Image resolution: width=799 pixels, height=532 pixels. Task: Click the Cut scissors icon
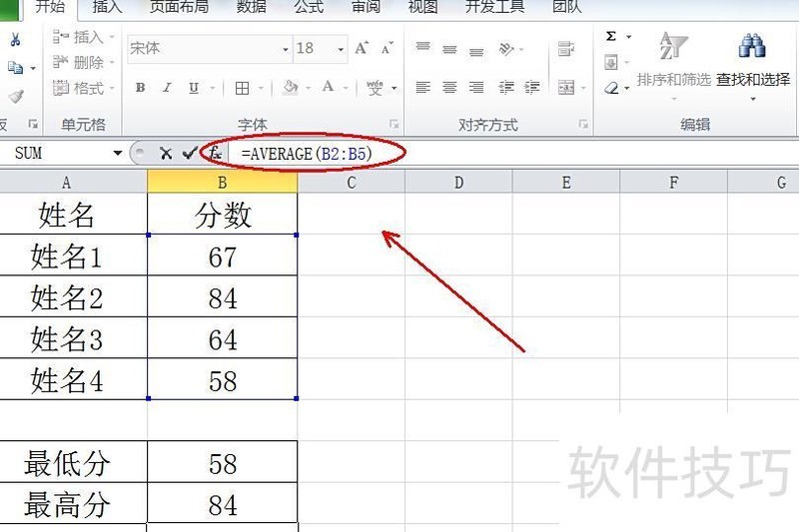tap(15, 39)
